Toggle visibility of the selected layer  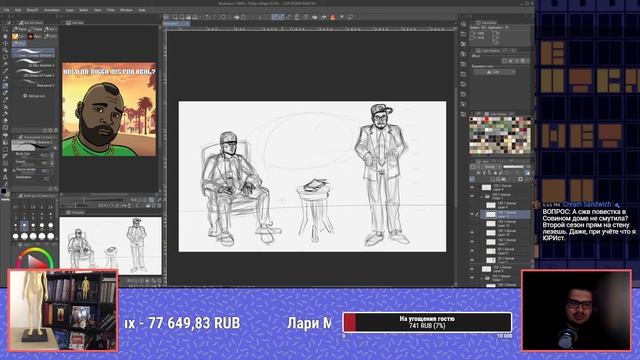coord(472,214)
